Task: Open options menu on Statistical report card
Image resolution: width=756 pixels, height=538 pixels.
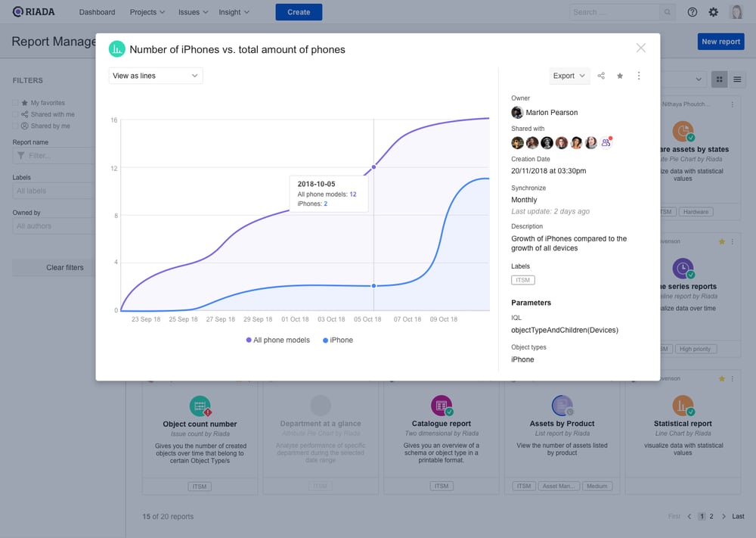Action: 733,379
